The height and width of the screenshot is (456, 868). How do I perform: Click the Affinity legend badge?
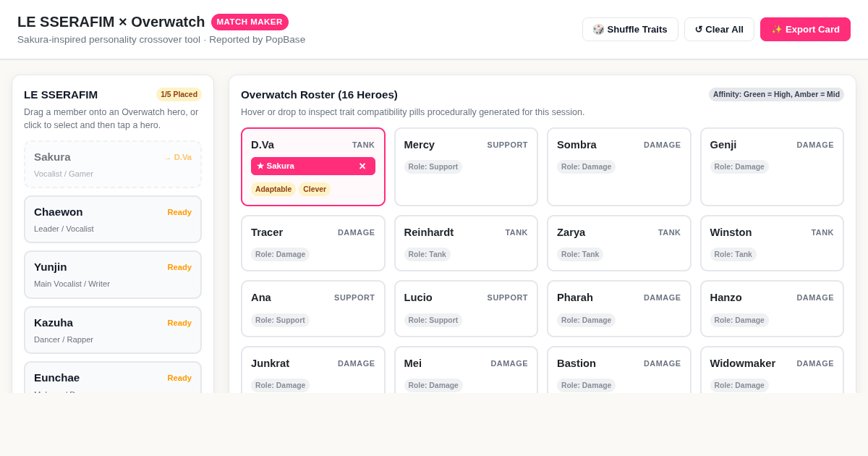click(x=776, y=94)
